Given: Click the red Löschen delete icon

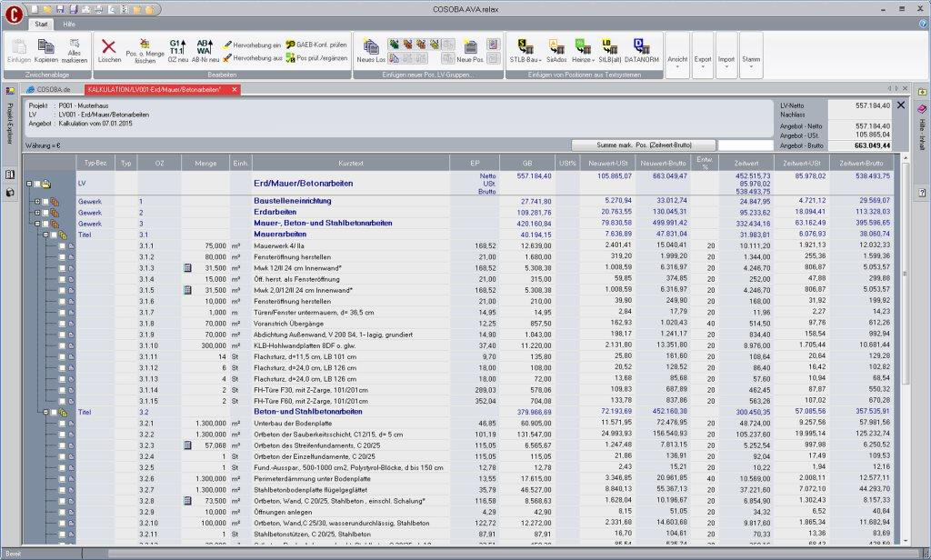Looking at the screenshot, I should 109,46.
